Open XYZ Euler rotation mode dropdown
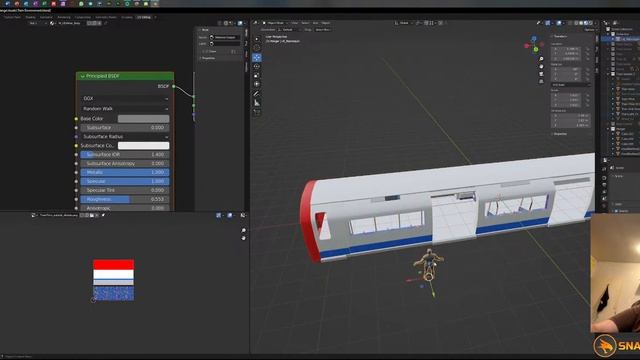The width and height of the screenshot is (640, 360). pos(571,84)
